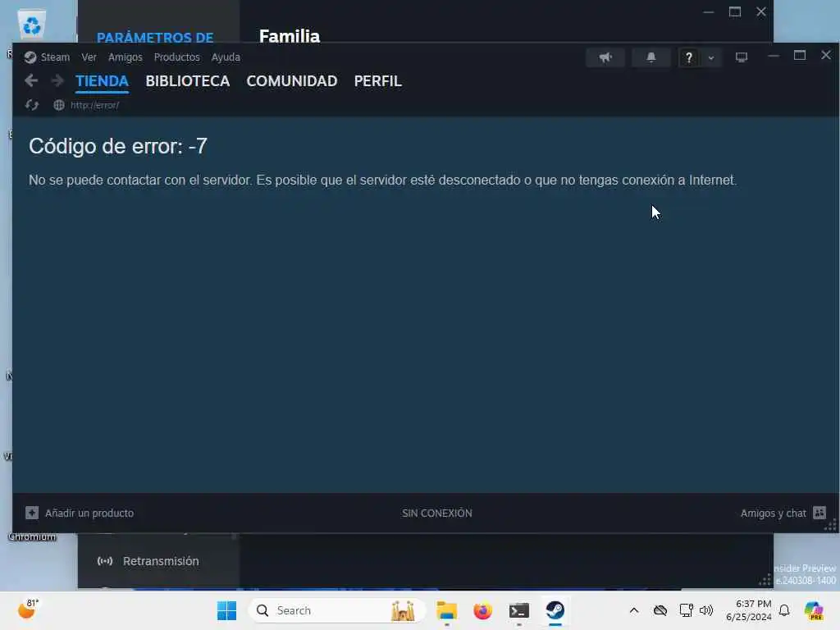This screenshot has width=840, height=630.
Task: Open the clock showing 6:37 PM
Action: (x=748, y=610)
